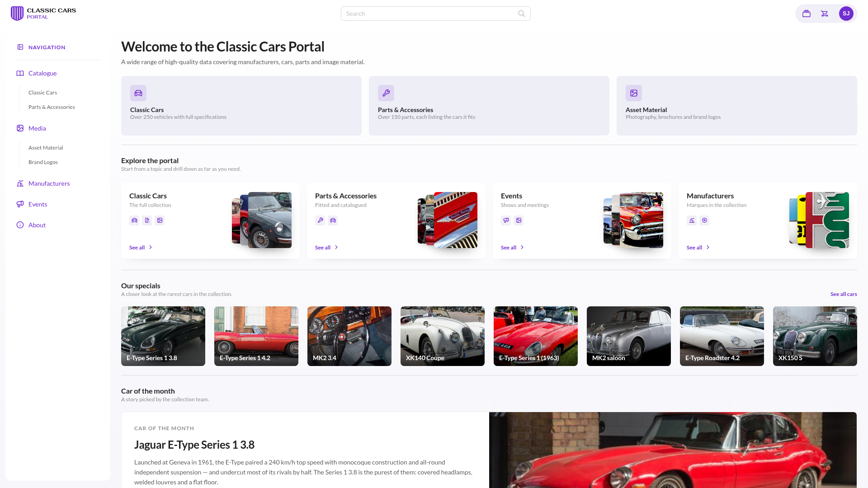Click the document icon in Explore Classic Cars card
This screenshot has width=868, height=488.
pos(147,221)
